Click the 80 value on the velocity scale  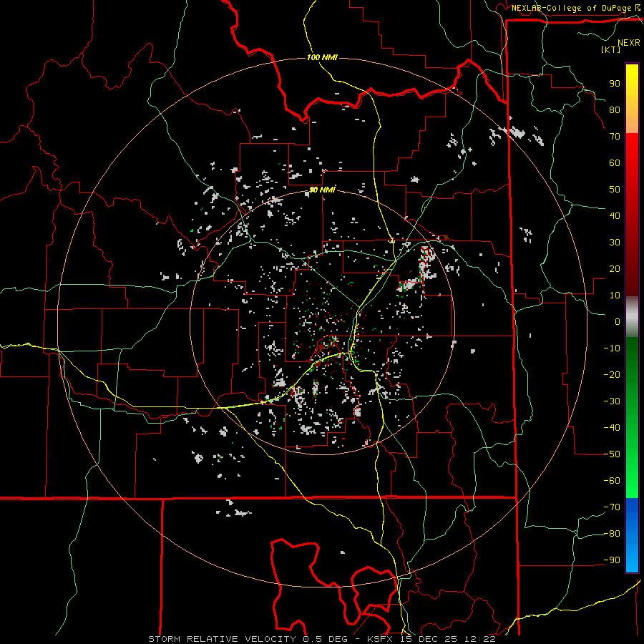[x=615, y=110]
